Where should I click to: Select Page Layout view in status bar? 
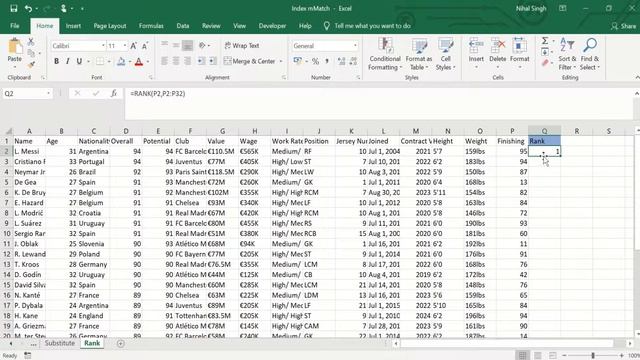[x=538, y=356]
